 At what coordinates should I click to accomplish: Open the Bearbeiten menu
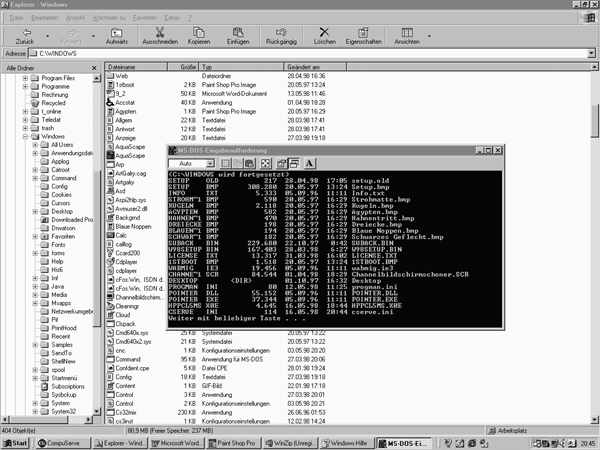tap(49, 18)
